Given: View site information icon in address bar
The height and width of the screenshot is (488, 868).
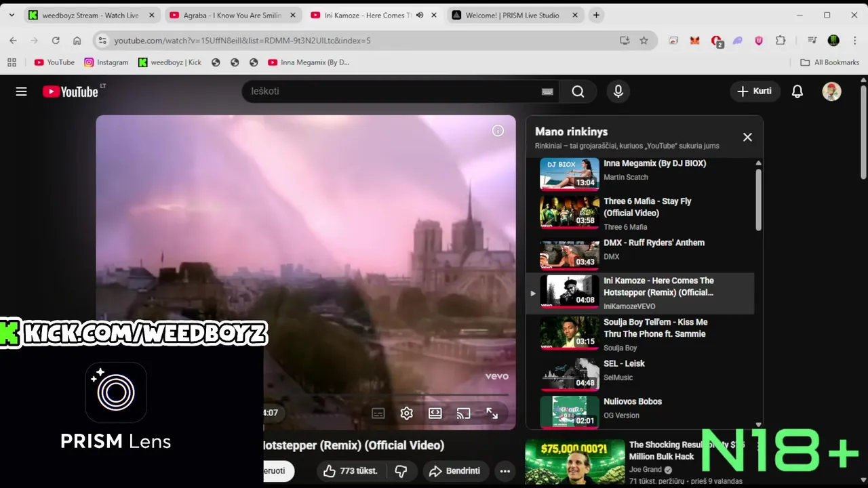Looking at the screenshot, I should (x=102, y=41).
